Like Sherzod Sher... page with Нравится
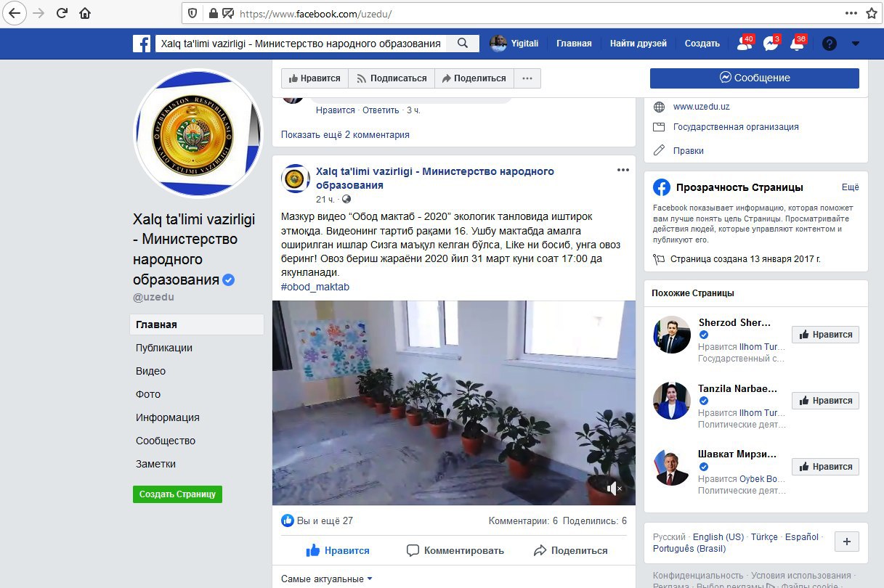 pyautogui.click(x=825, y=335)
